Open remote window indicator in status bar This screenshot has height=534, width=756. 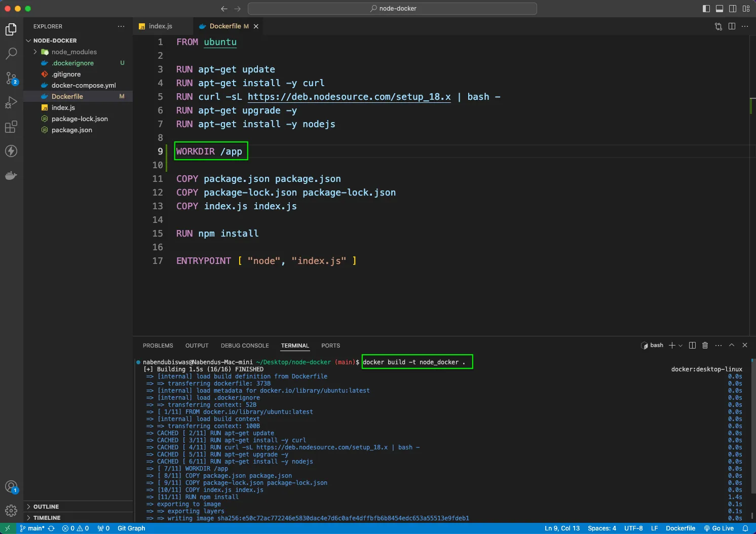click(x=8, y=528)
